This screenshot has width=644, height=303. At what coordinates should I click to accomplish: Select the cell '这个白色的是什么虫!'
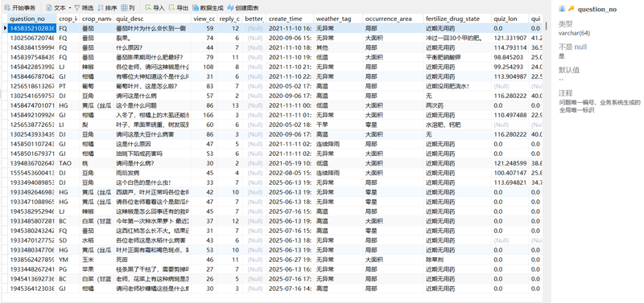click(152, 182)
